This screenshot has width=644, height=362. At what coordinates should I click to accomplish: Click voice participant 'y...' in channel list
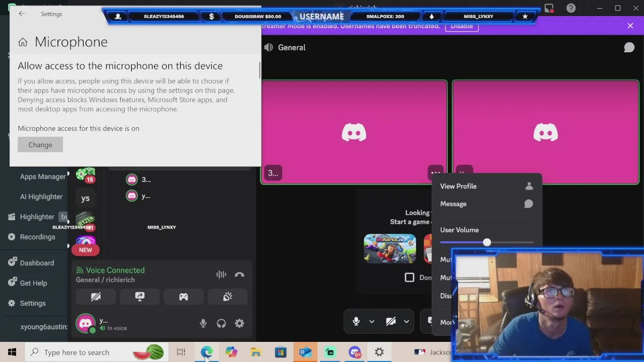pos(138,196)
